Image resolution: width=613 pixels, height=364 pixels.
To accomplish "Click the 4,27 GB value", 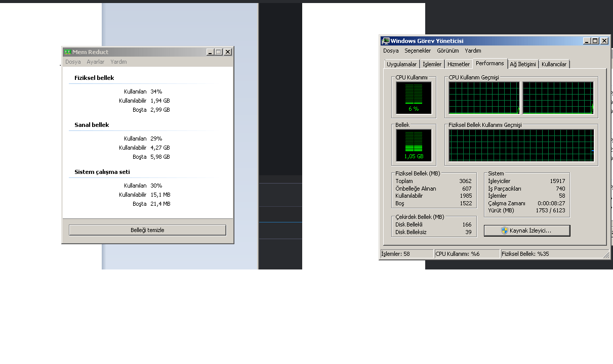I will click(160, 148).
